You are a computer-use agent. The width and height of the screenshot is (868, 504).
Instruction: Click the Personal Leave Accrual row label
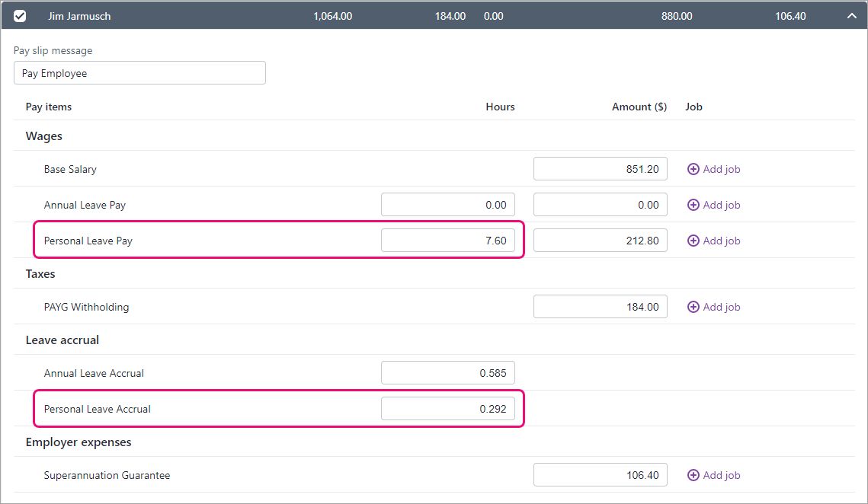98,409
